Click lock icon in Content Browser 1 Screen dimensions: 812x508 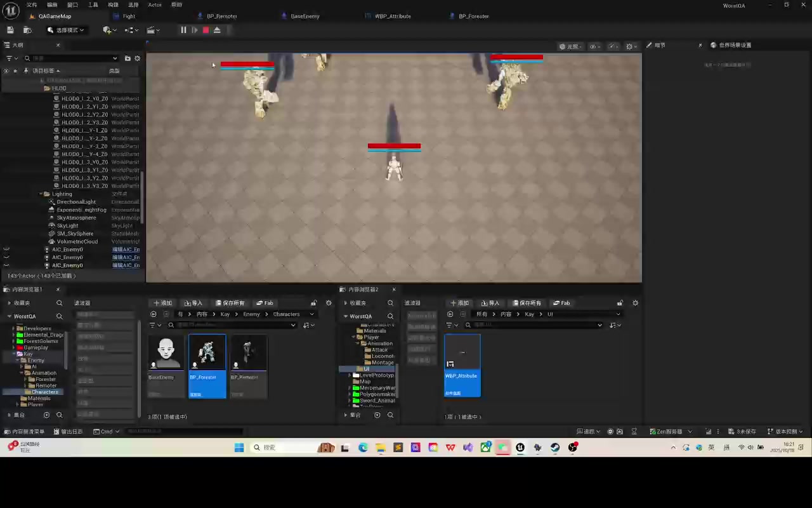click(x=313, y=303)
